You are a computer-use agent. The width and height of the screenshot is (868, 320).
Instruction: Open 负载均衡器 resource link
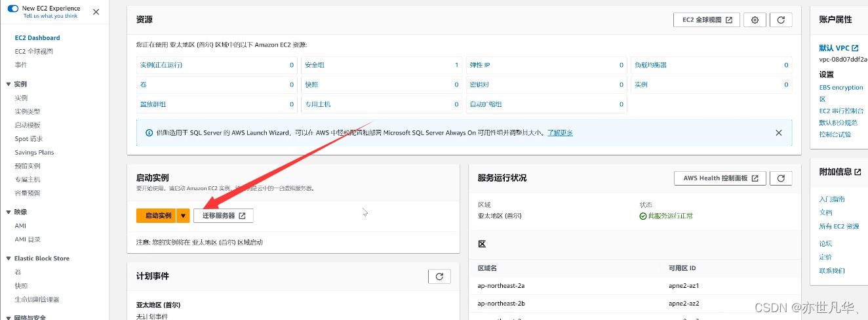pyautogui.click(x=650, y=66)
